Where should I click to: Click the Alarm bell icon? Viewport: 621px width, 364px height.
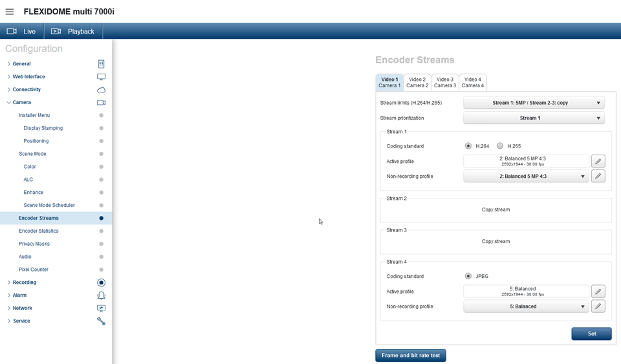[102, 295]
